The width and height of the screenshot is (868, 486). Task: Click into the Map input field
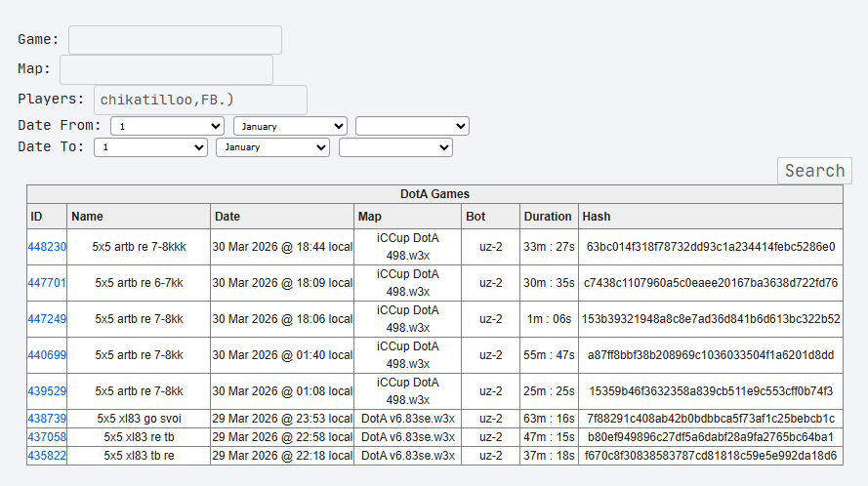pyautogui.click(x=166, y=70)
